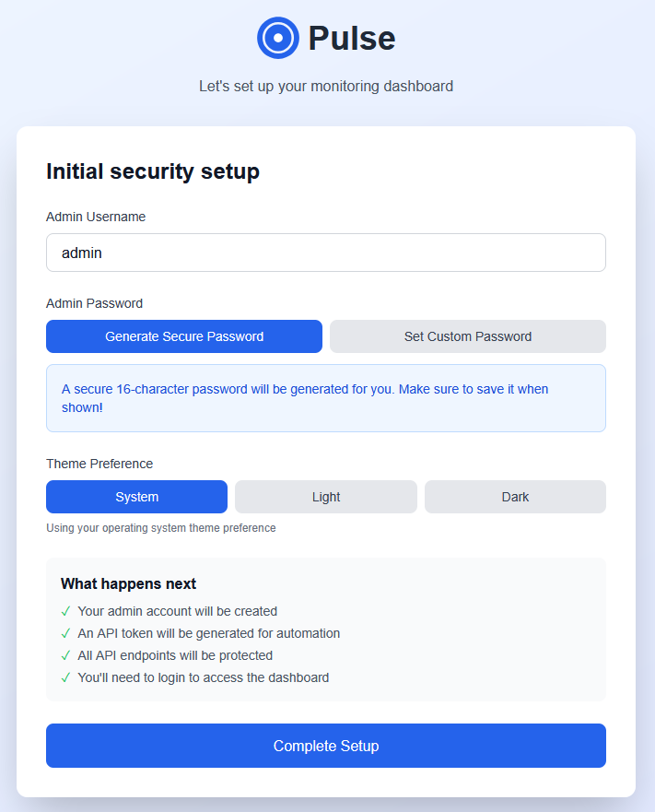Viewport: 655px width, 812px height.
Task: Click the operating system theme hint text
Action: pyautogui.click(x=161, y=528)
